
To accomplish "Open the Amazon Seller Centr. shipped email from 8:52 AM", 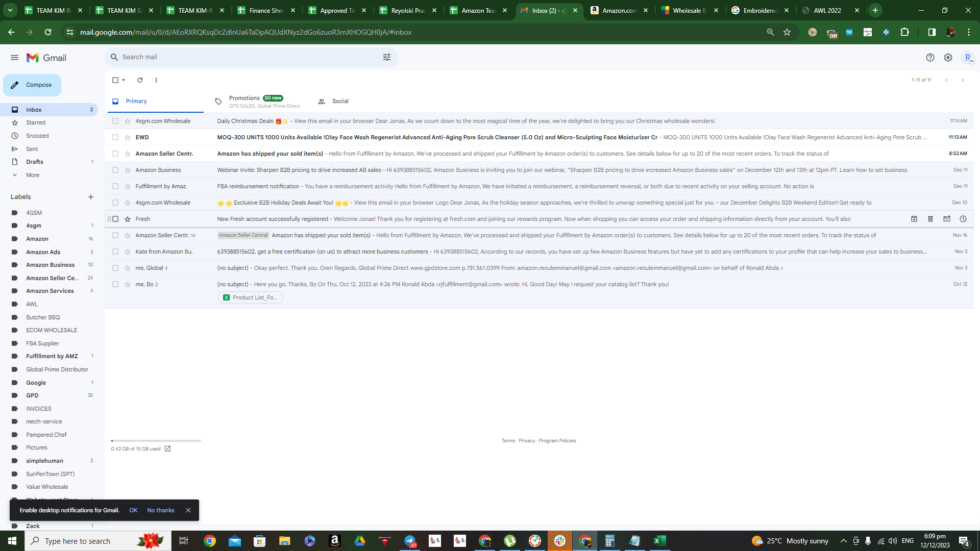I will (x=539, y=154).
